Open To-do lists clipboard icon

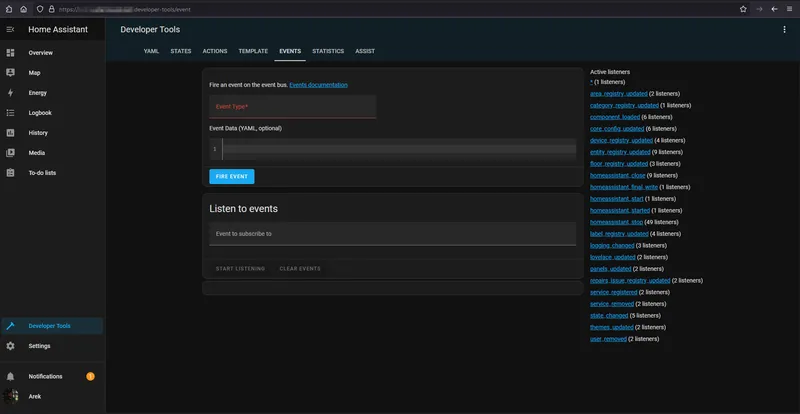point(10,173)
